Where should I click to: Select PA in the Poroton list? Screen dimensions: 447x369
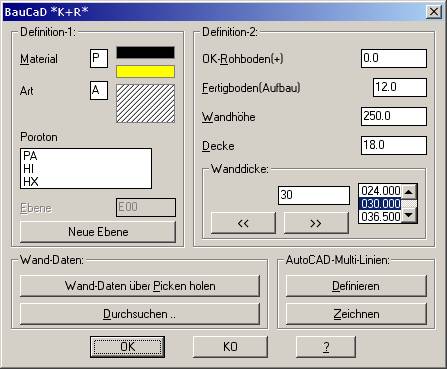(x=86, y=156)
